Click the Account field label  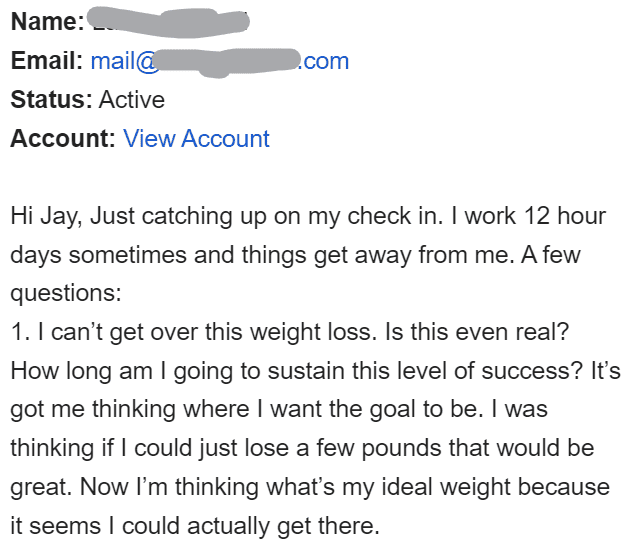pyautogui.click(x=62, y=139)
